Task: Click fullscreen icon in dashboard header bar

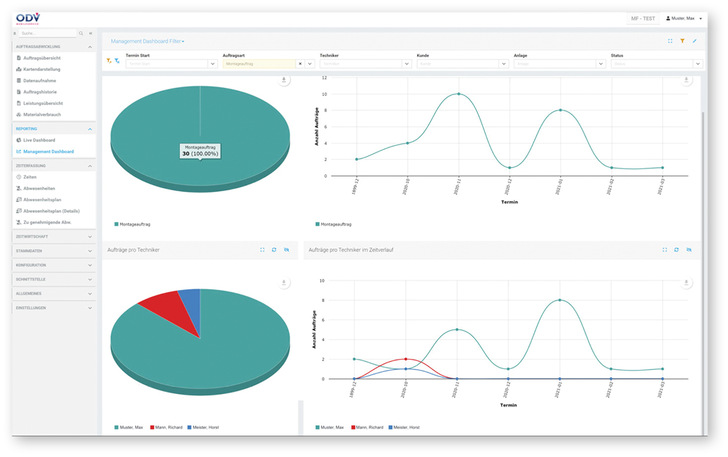Action: click(669, 41)
